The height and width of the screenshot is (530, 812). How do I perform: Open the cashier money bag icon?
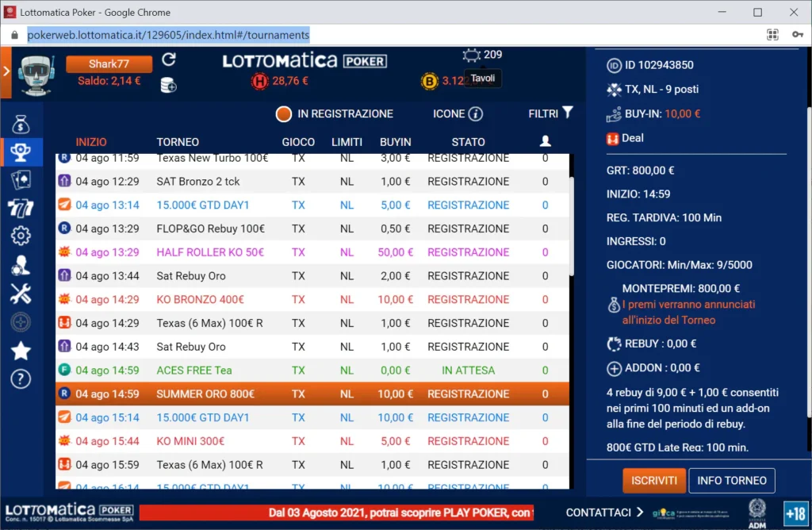tap(21, 124)
